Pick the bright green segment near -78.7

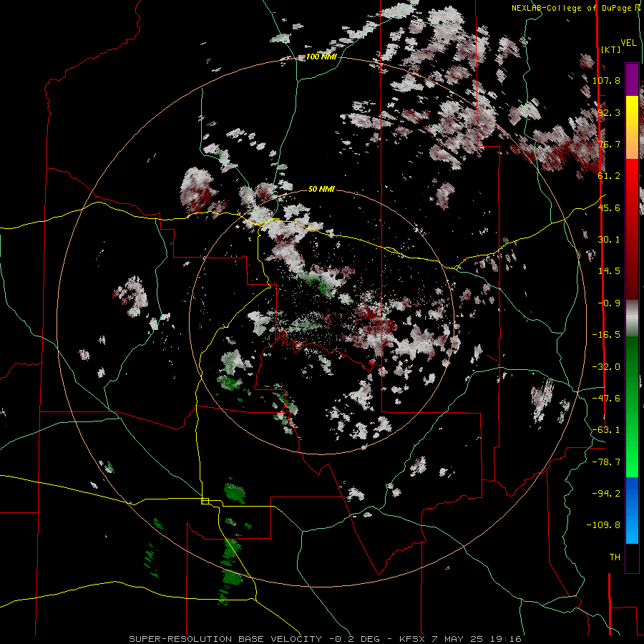[632, 462]
